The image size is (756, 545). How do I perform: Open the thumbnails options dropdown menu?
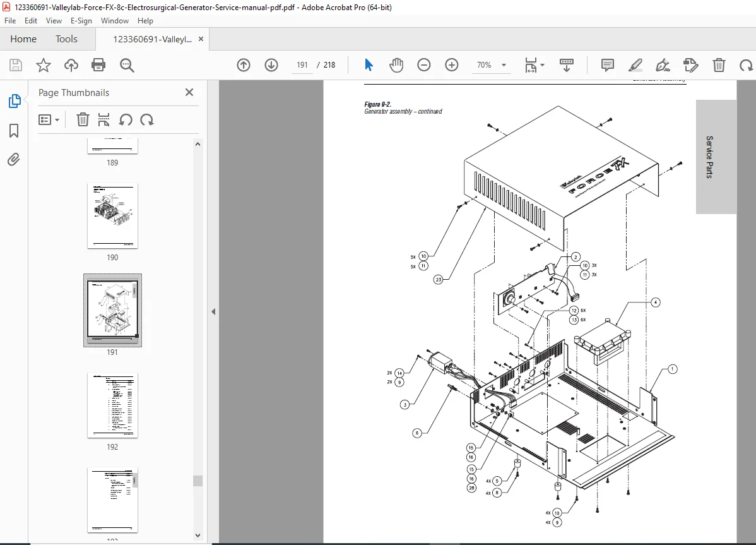click(x=49, y=119)
